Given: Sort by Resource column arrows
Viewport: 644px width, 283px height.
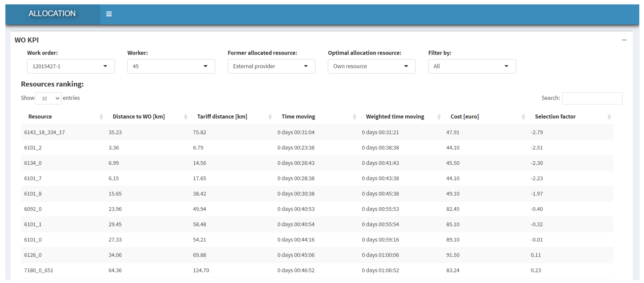Looking at the screenshot, I should [x=101, y=117].
